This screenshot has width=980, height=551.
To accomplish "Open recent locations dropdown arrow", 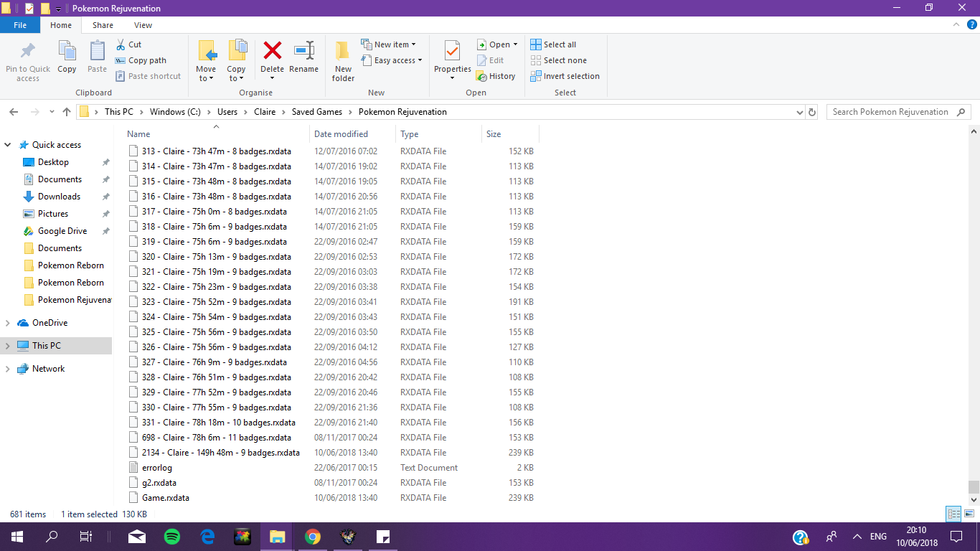I will (52, 112).
